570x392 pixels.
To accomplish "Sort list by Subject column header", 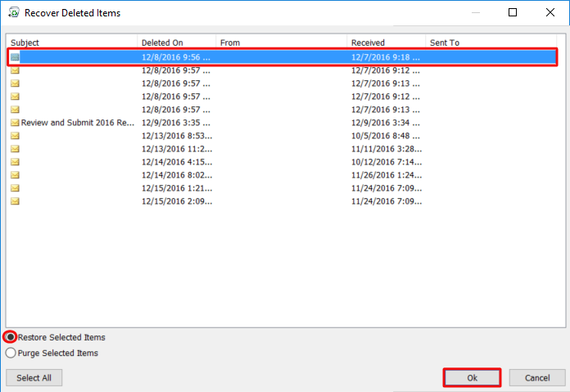I will coord(72,43).
